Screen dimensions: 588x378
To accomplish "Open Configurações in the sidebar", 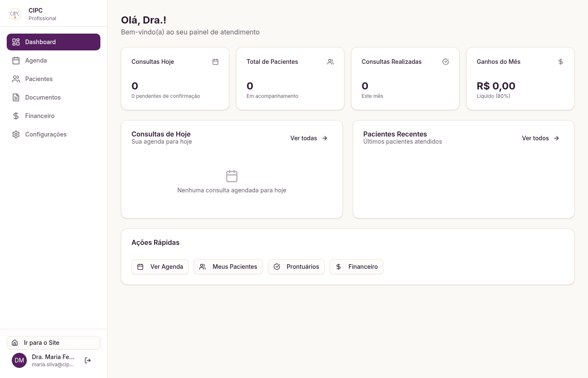I will (x=53, y=134).
